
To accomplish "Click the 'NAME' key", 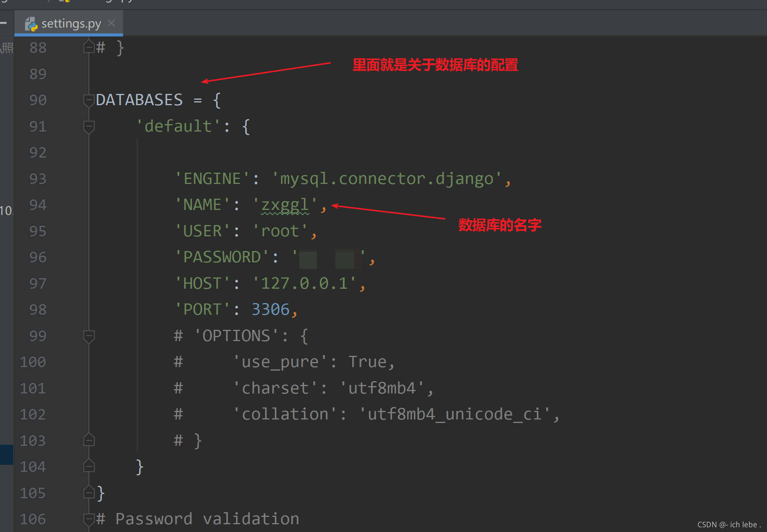I will pos(202,205).
